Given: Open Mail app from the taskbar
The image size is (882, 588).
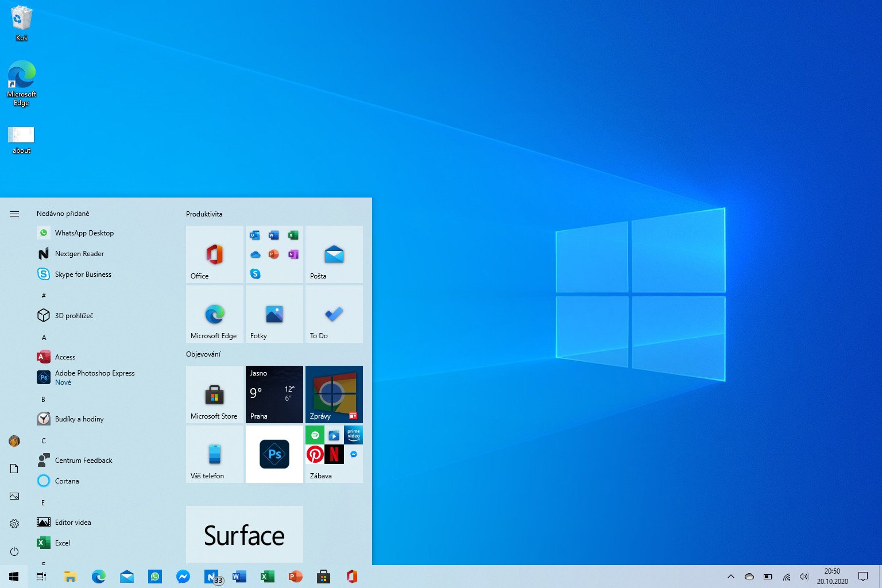Looking at the screenshot, I should click(126, 577).
